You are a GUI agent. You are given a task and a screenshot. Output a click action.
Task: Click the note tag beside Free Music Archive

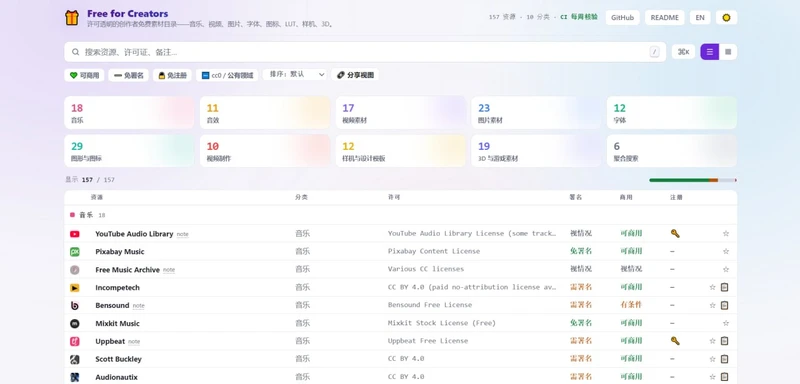coord(169,270)
